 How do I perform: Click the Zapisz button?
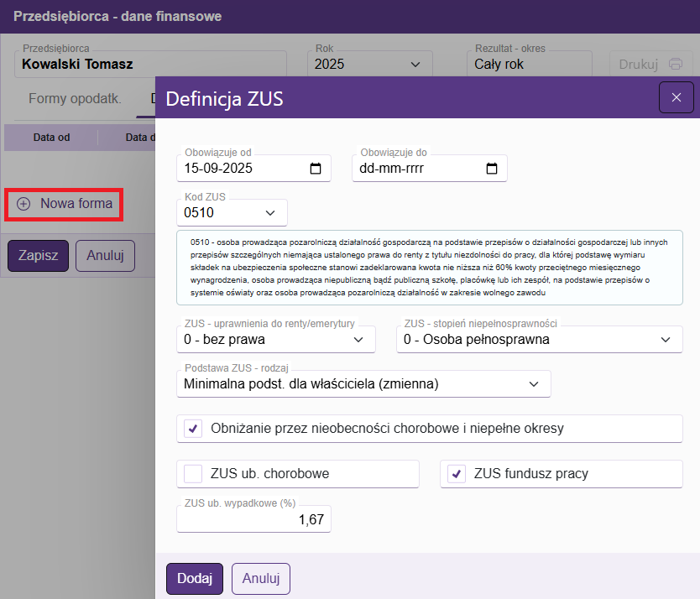click(38, 256)
